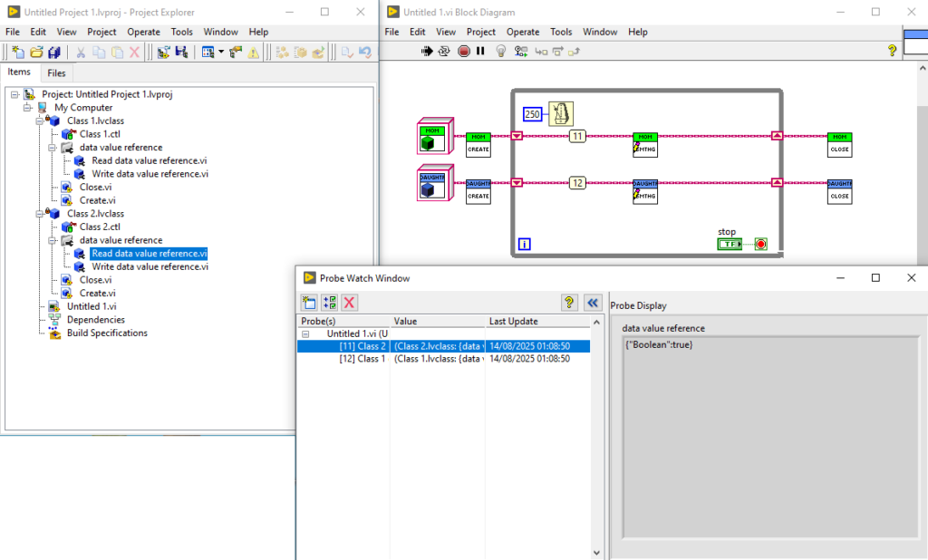Click scroll-down arrow in Probe Watch list
The height and width of the screenshot is (560, 928).
[x=596, y=553]
